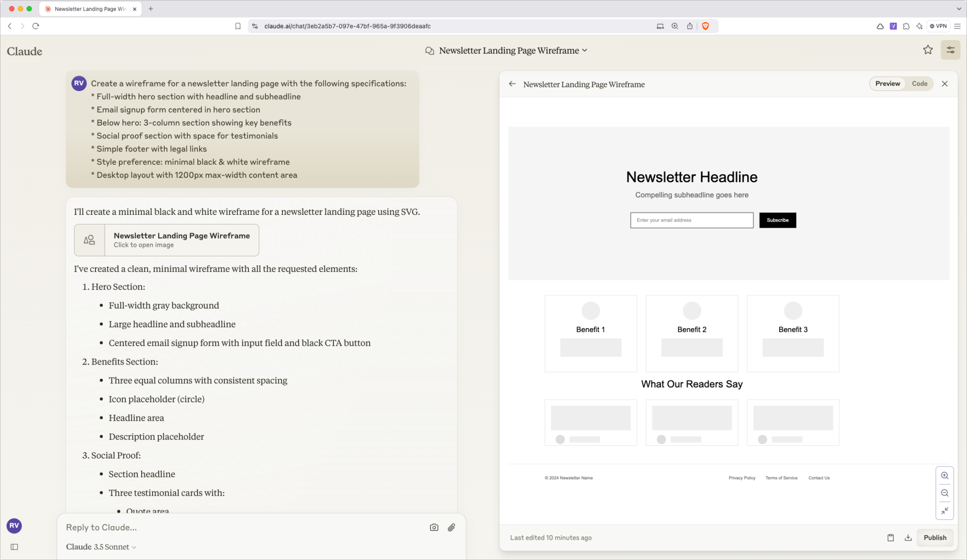Attach a file with the paperclip icon
This screenshot has height=560, width=967.
[451, 527]
